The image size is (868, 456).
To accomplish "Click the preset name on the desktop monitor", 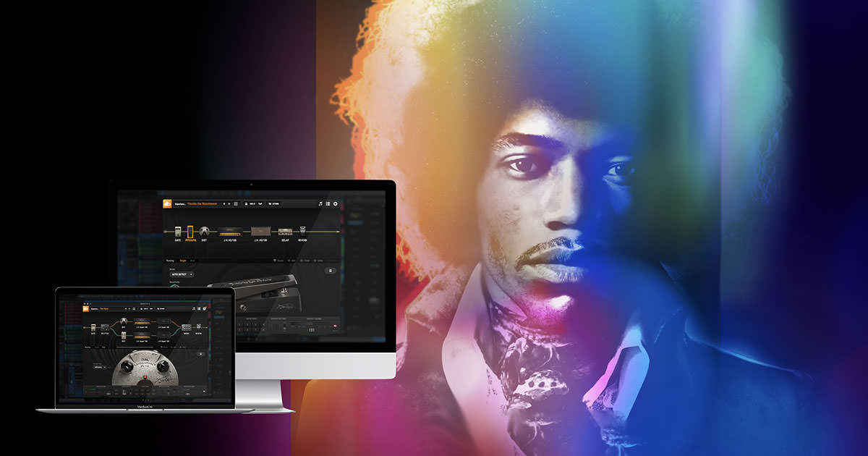I will point(202,204).
